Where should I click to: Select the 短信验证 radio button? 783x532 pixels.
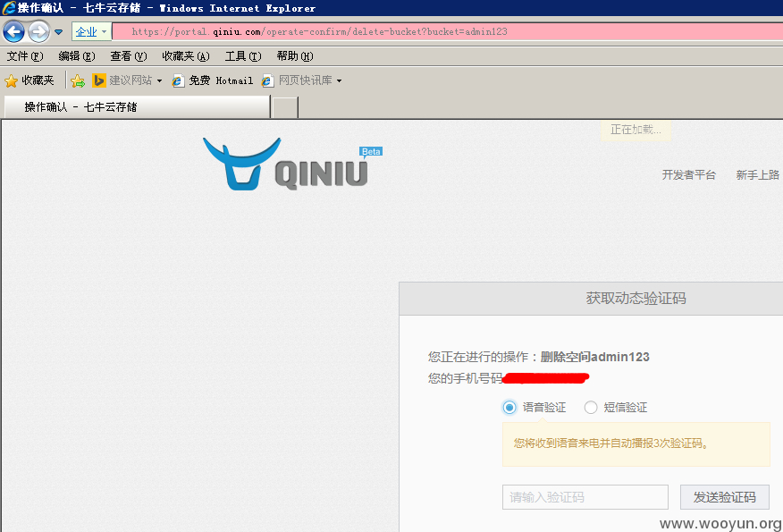click(x=591, y=408)
